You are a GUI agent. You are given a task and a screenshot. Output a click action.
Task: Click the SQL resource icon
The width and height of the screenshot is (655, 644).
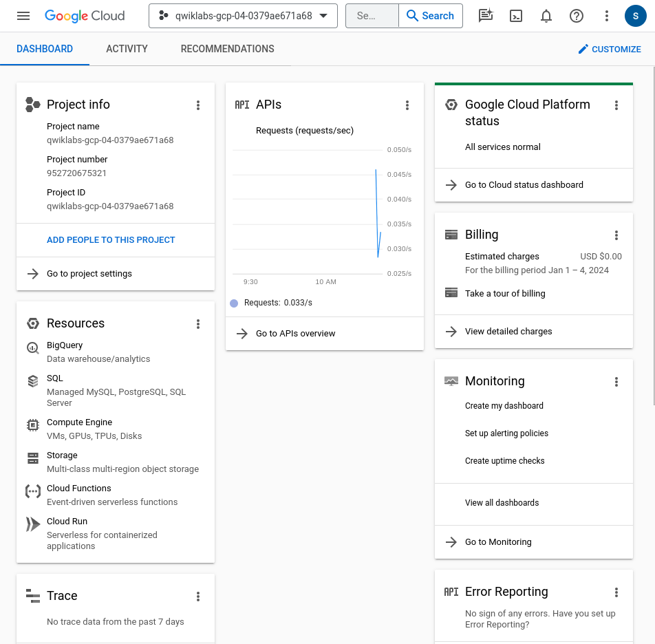click(x=33, y=381)
